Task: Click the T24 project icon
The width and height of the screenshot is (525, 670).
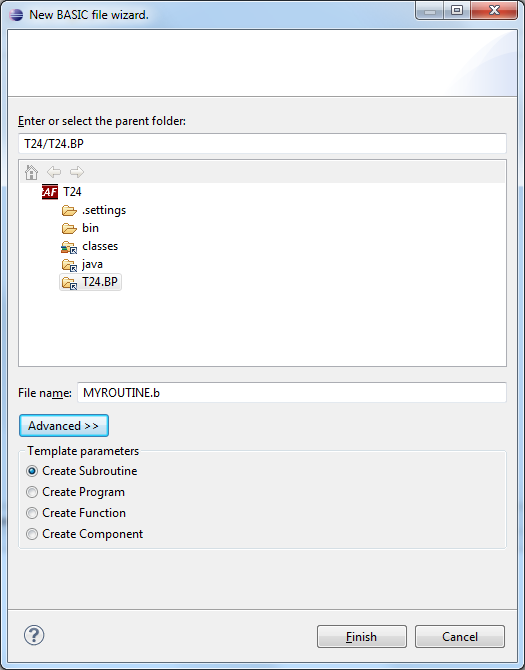Action: click(x=50, y=192)
